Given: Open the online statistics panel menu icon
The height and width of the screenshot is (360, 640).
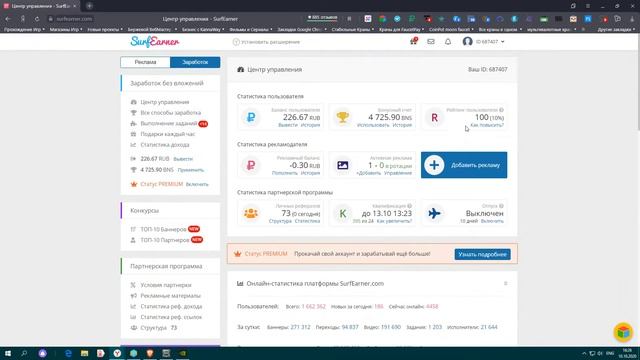Looking at the screenshot, I should point(505,283).
